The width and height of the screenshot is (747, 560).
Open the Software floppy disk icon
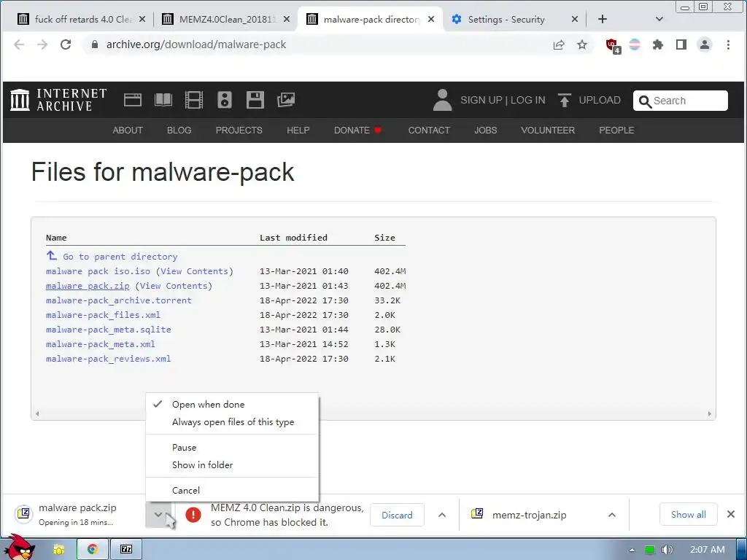(x=255, y=100)
